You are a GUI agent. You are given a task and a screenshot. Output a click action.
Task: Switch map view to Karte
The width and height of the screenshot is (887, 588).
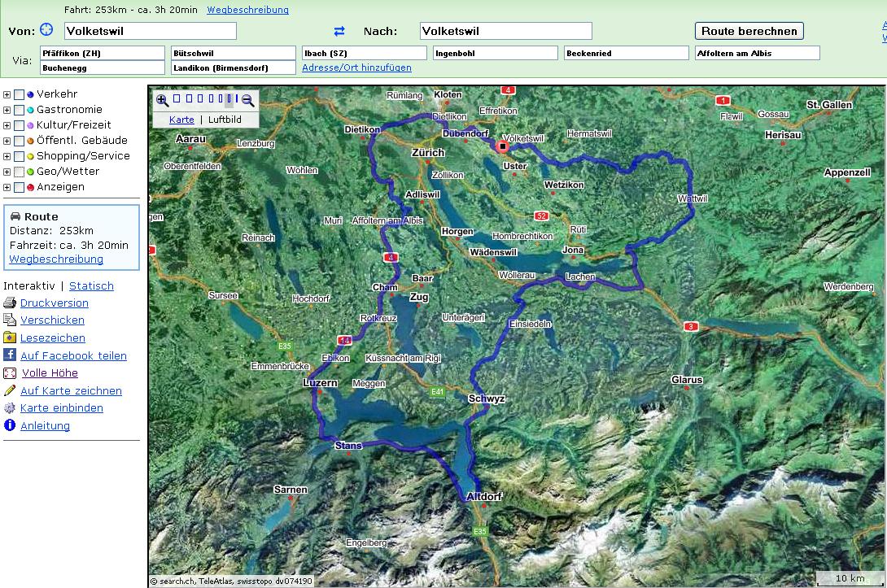tap(181, 120)
